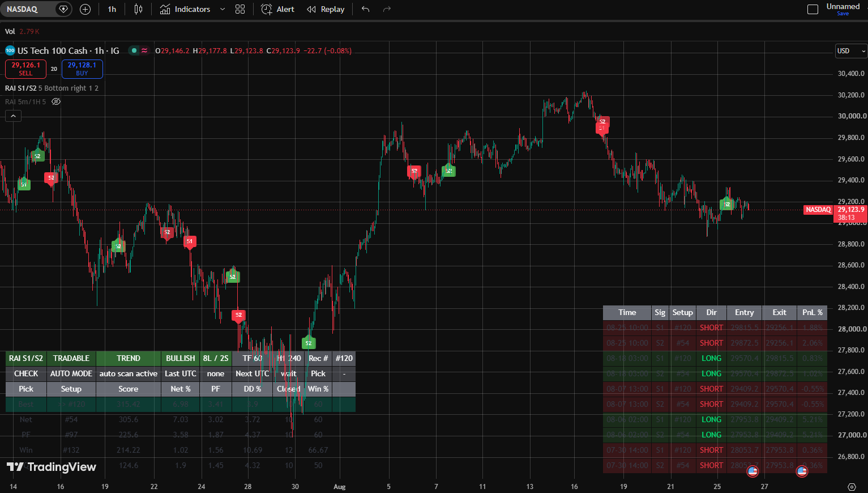Open the Unnamed layout menu
This screenshot has width=868, height=493.
coord(843,6)
